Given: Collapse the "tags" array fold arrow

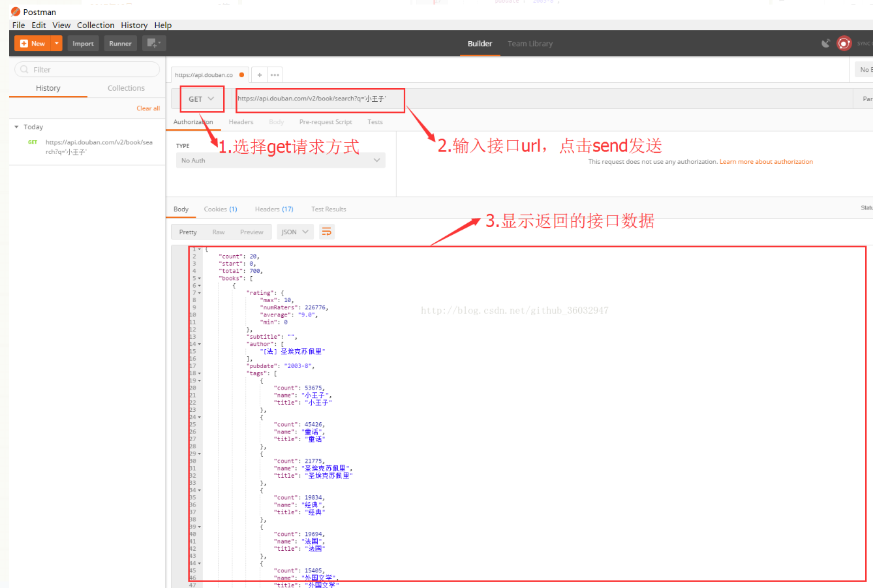Looking at the screenshot, I should point(200,373).
